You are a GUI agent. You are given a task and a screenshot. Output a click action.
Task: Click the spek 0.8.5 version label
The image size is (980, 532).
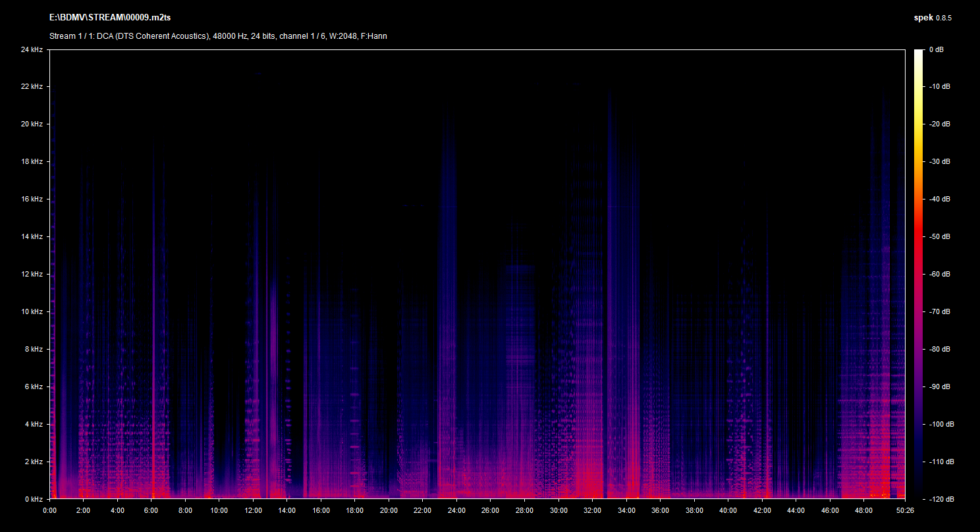coord(933,18)
